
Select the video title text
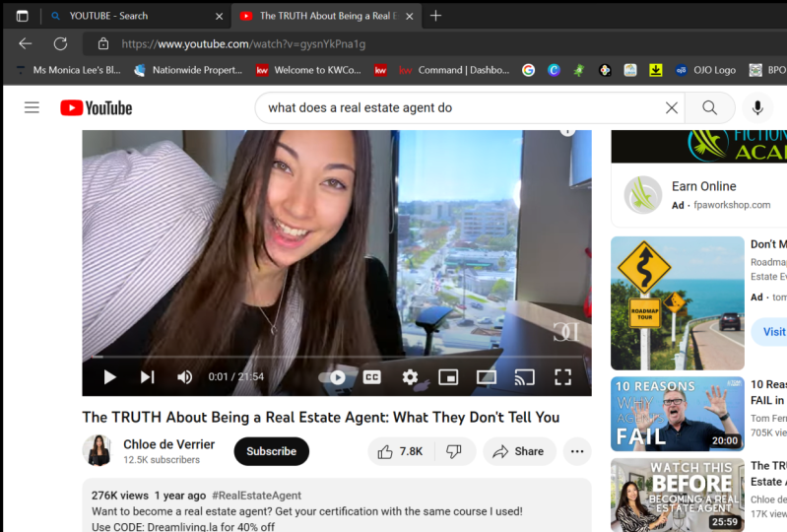click(x=321, y=417)
